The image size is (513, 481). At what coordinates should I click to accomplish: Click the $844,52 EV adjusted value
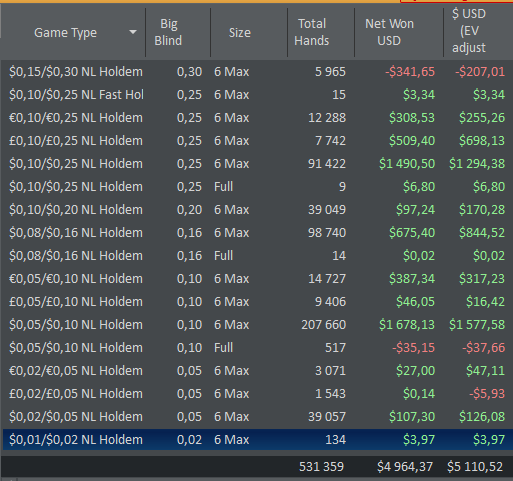click(482, 233)
